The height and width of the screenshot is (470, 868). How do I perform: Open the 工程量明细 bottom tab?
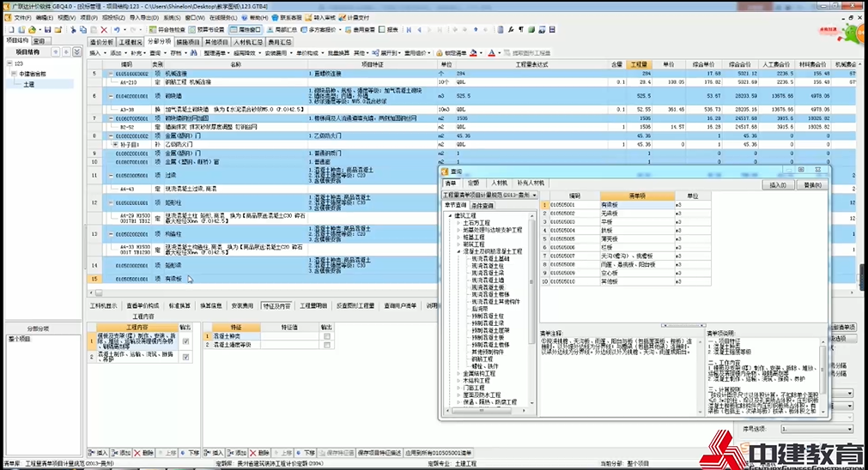[x=313, y=306]
